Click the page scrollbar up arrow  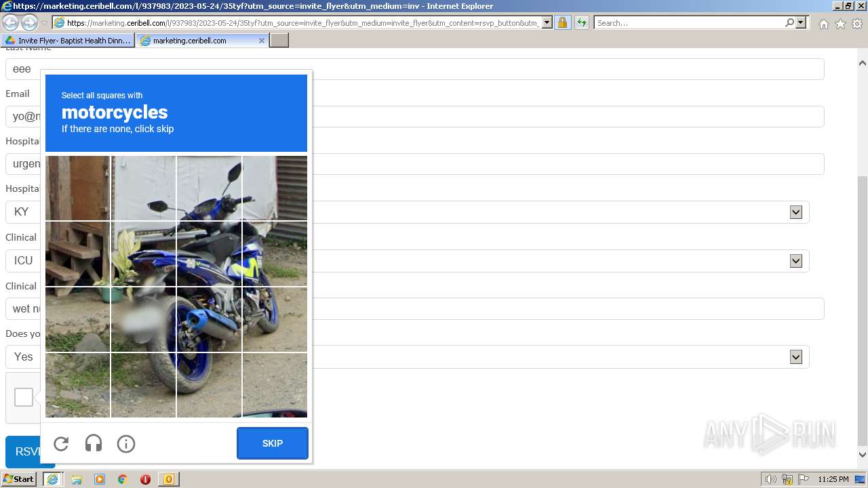pyautogui.click(x=862, y=63)
